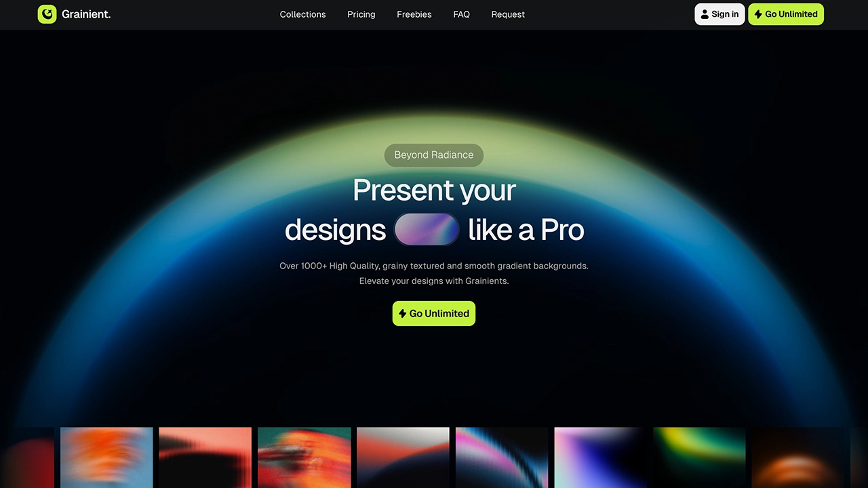The width and height of the screenshot is (868, 488).
Task: Open the Pricing page
Action: (x=361, y=14)
